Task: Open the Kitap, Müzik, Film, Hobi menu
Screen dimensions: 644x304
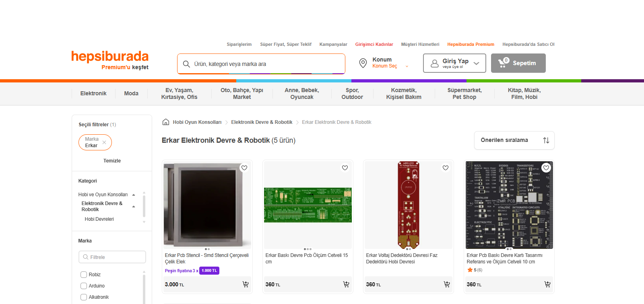Action: pos(524,94)
